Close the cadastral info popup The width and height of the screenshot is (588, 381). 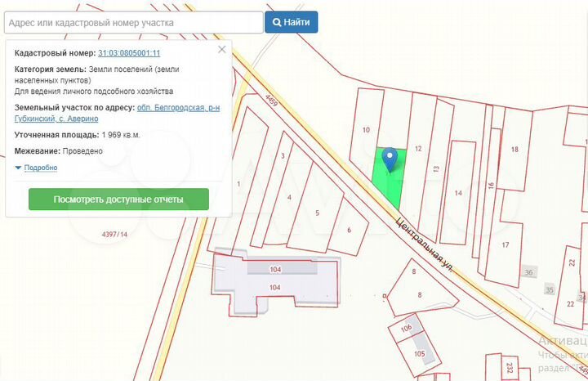pyautogui.click(x=221, y=50)
